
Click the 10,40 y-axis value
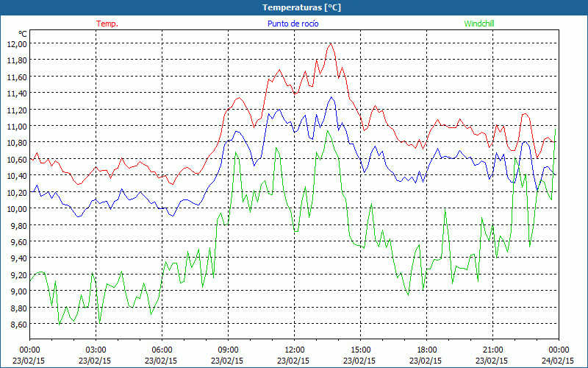(17, 176)
